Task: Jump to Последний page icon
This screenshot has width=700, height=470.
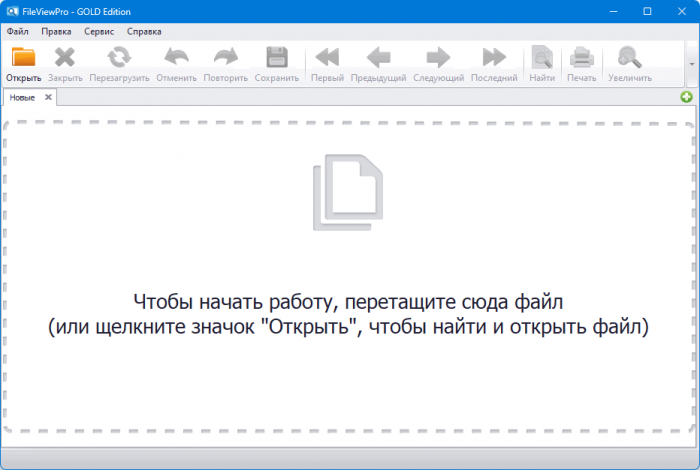Action: pos(494,58)
